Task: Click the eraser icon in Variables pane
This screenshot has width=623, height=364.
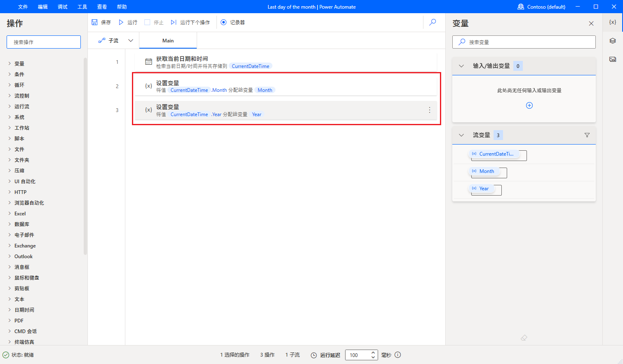Action: click(524, 338)
